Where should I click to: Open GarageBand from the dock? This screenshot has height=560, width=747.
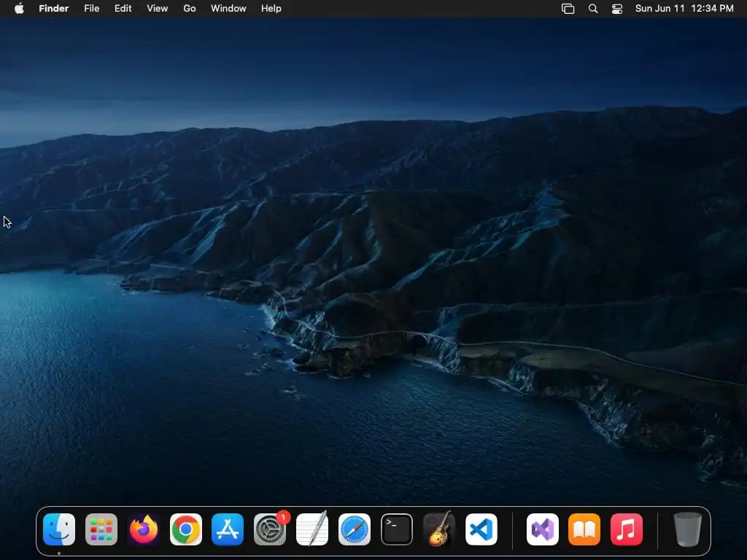pos(439,529)
